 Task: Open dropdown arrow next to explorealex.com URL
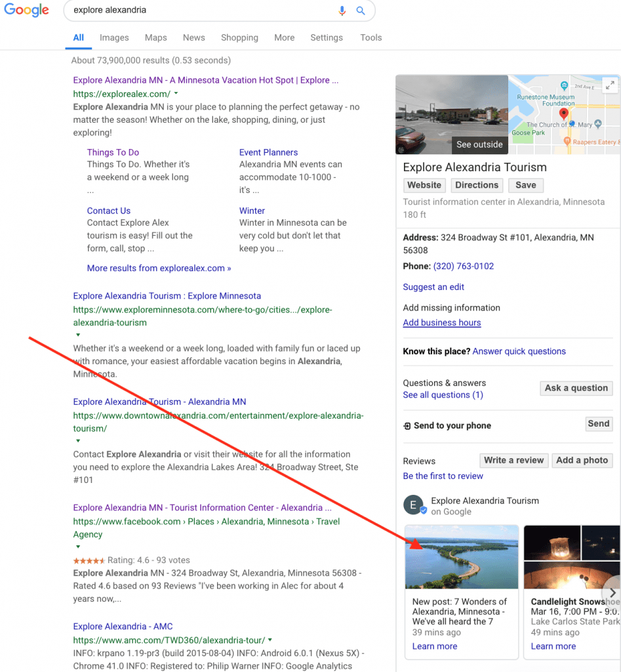click(x=176, y=93)
